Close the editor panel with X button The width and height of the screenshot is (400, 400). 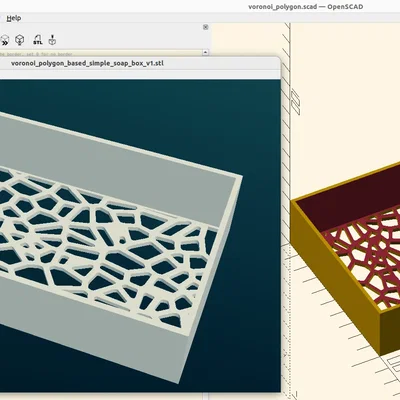click(206, 27)
